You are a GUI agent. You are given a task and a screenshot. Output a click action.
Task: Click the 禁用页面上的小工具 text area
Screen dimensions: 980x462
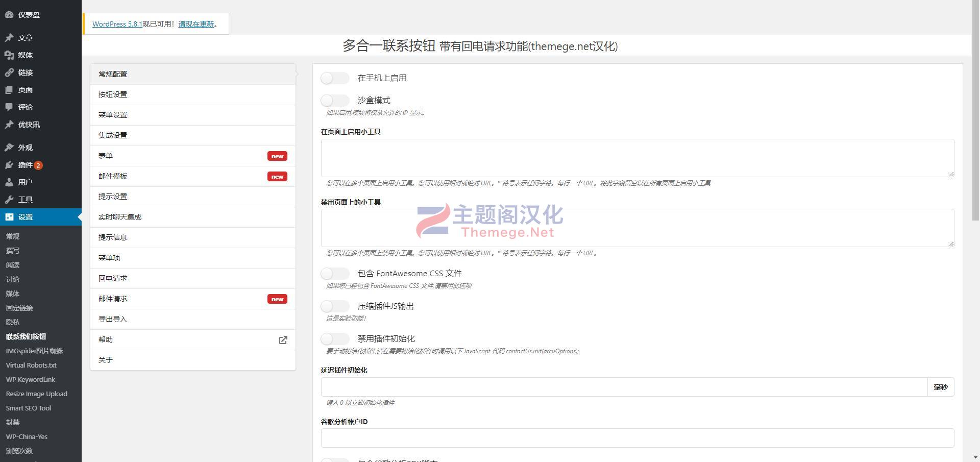point(638,228)
